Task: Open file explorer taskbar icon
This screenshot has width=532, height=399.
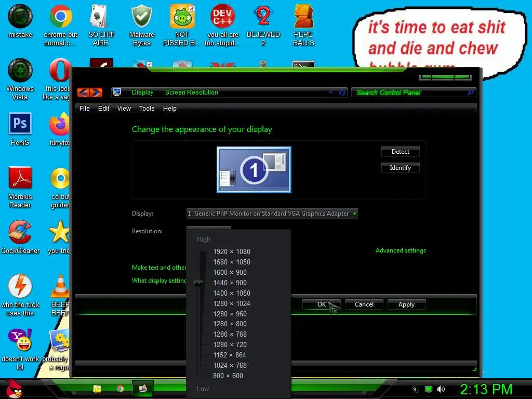Action: (x=97, y=389)
